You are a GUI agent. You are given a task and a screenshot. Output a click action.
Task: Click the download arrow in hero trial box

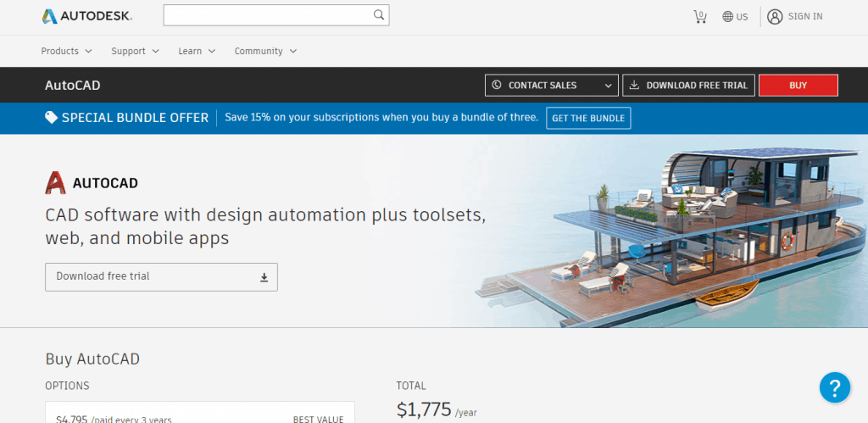coord(264,277)
